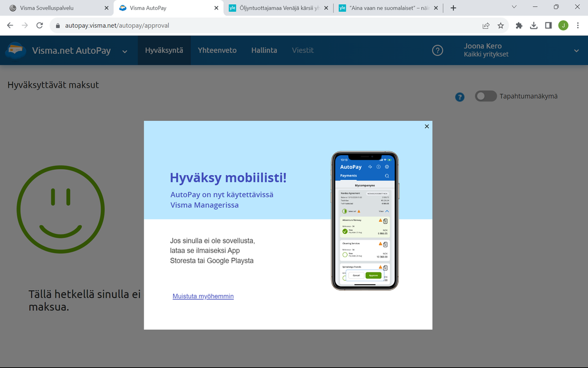Click the share page icon in address bar
The height and width of the screenshot is (368, 588).
point(486,25)
